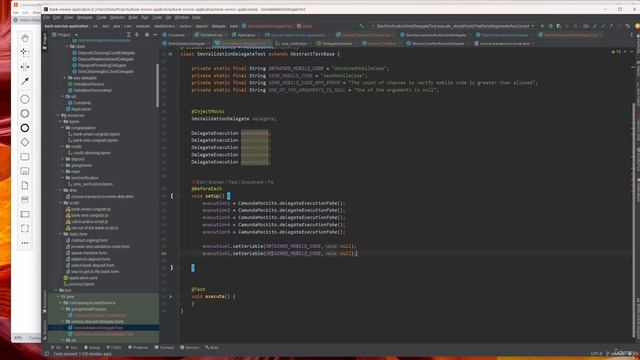
Task: Click the Tests passed status message
Action: tap(82, 354)
